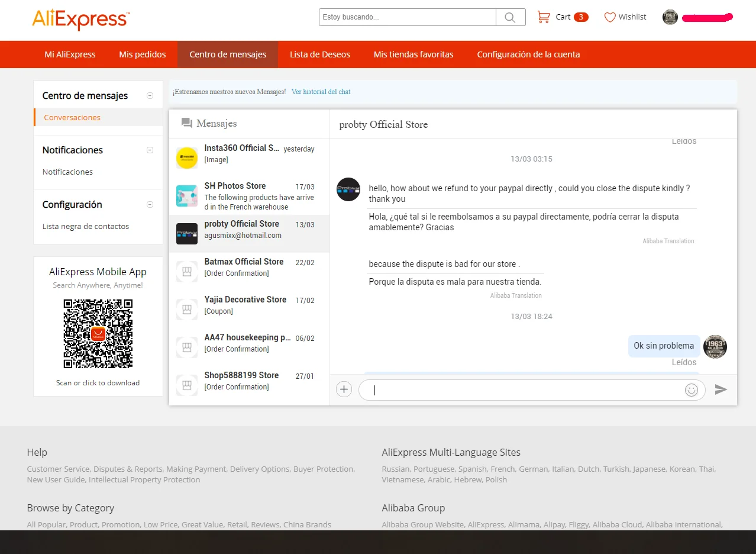Viewport: 756px width, 554px height.
Task: Click the search magnifier button
Action: point(511,17)
